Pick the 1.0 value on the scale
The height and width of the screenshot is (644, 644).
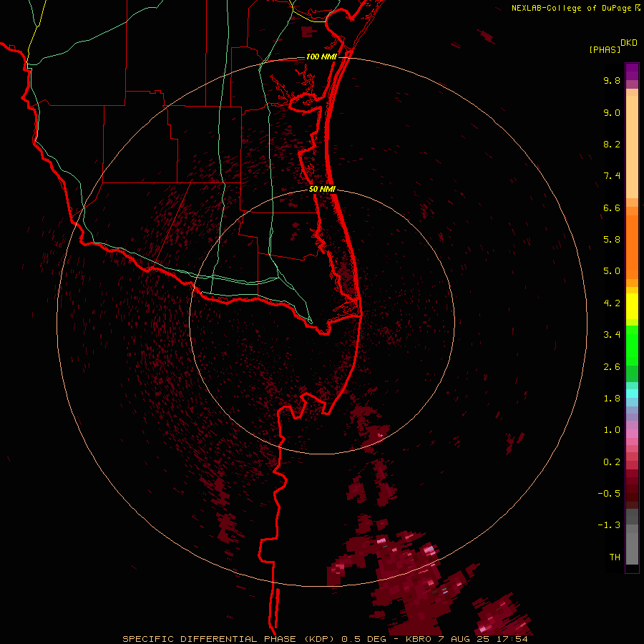(x=612, y=430)
